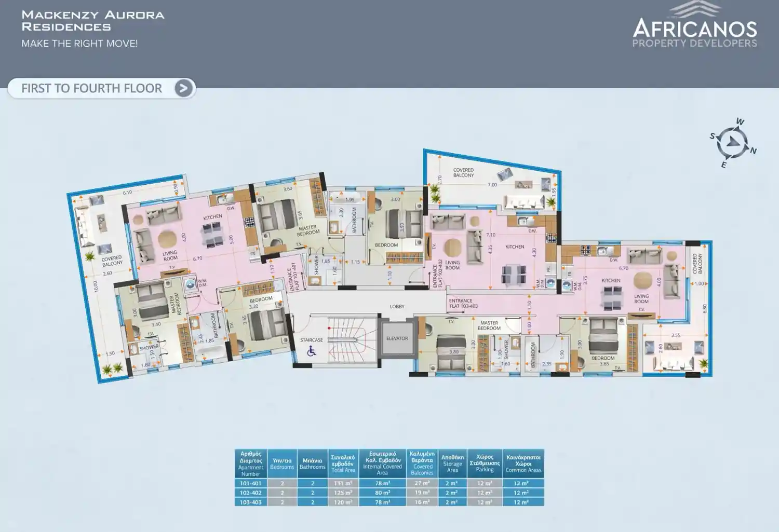Click the Covered Balconies column header
Screen dimensions: 779x532
[x=422, y=463]
